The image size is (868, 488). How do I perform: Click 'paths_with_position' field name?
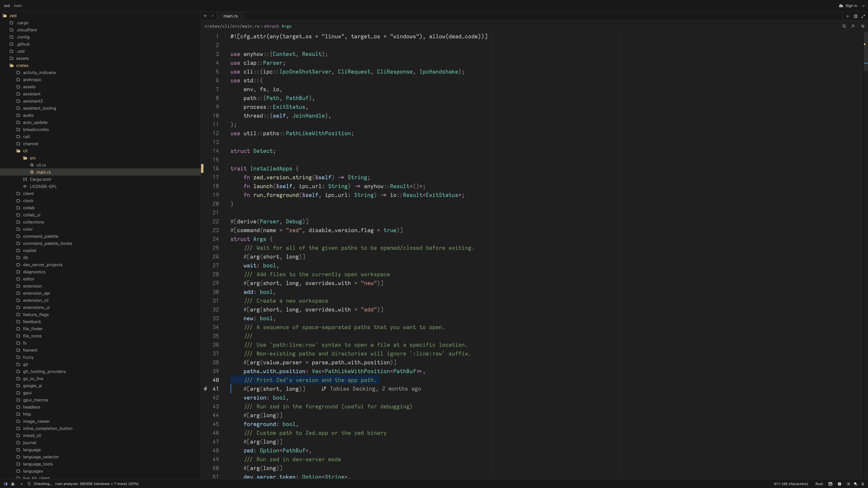(274, 371)
